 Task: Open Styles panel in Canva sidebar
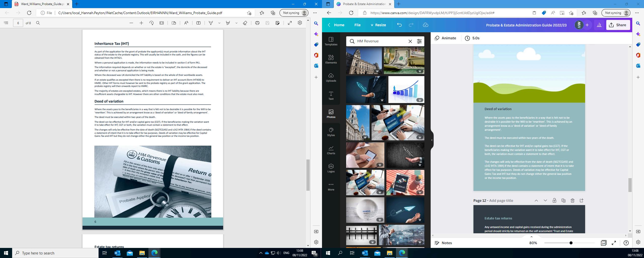[331, 132]
